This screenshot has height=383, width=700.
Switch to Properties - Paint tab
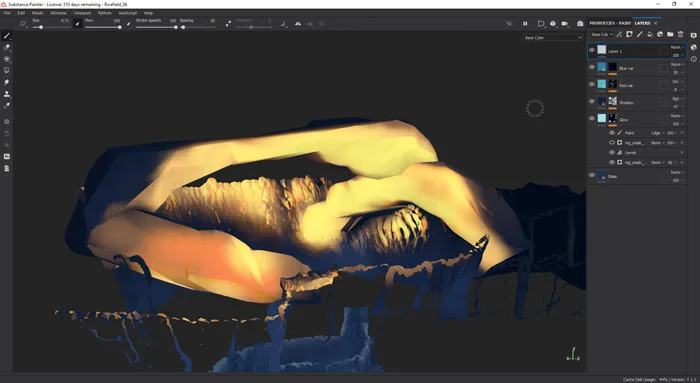610,23
